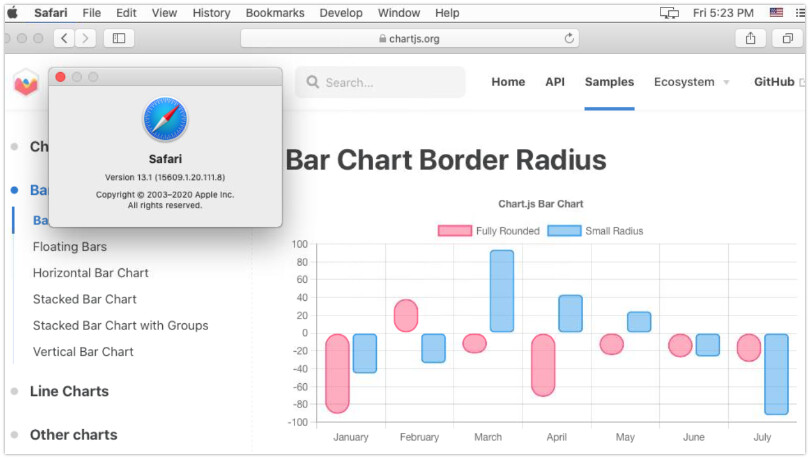Go forward with Safari's forward arrow
Screen dimensions: 810x459
click(x=86, y=38)
